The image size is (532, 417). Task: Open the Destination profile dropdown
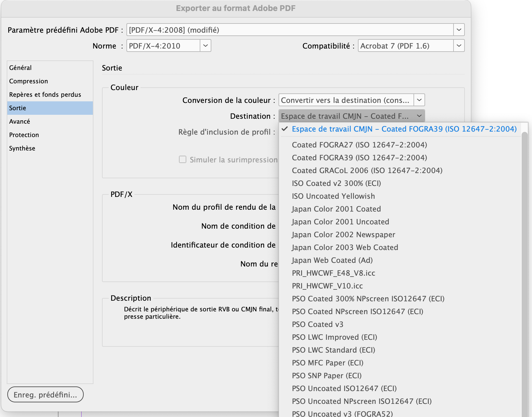(419, 116)
